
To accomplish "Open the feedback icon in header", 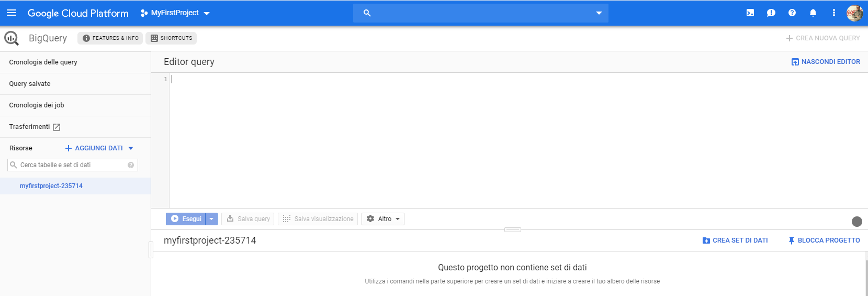I will pyautogui.click(x=771, y=13).
